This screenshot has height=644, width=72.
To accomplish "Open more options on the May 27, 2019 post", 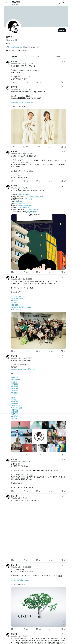I will (65, 62).
